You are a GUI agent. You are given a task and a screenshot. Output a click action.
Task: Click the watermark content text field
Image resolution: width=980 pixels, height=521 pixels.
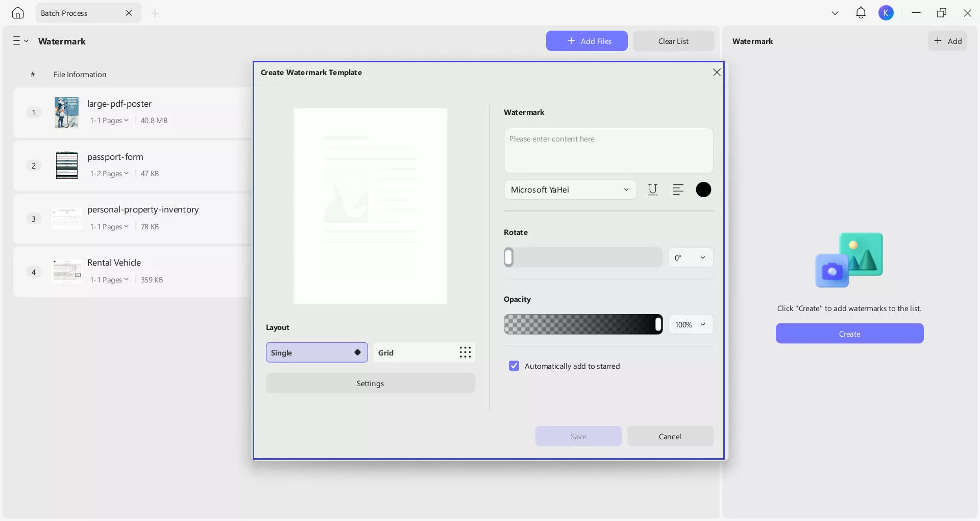coord(608,150)
